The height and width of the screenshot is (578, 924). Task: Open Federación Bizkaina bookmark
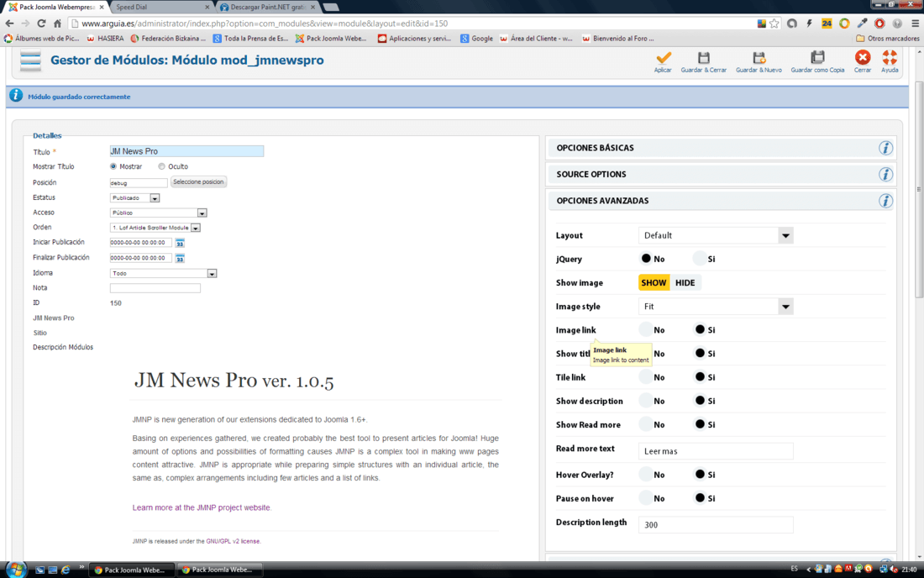tap(168, 39)
